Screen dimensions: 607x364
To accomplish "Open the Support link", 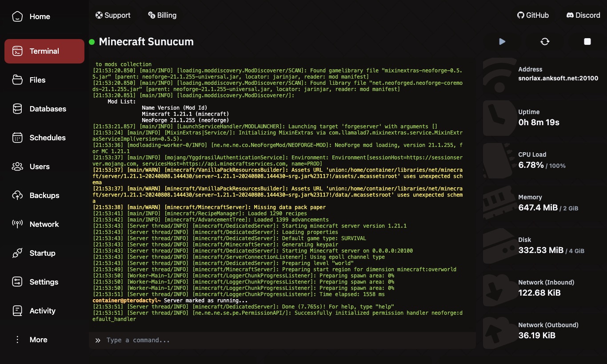I will click(113, 15).
